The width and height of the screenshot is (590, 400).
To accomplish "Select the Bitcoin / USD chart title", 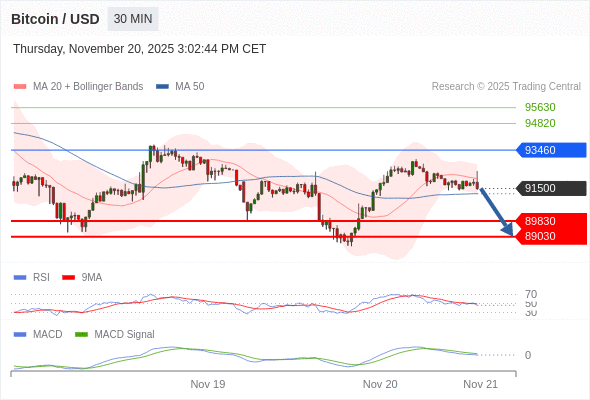I will pos(55,19).
